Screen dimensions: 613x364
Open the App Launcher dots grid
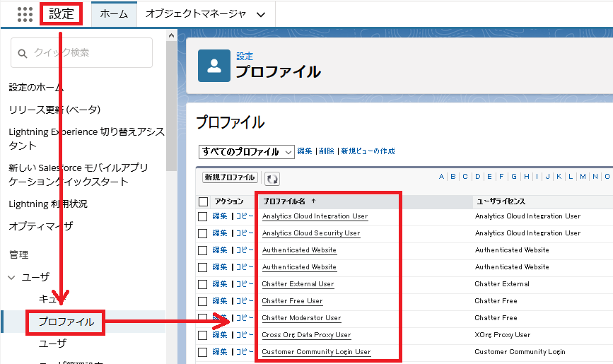point(24,14)
